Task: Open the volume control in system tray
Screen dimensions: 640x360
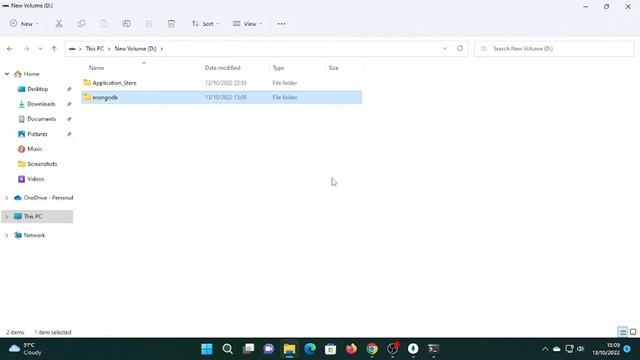Action: tap(581, 349)
